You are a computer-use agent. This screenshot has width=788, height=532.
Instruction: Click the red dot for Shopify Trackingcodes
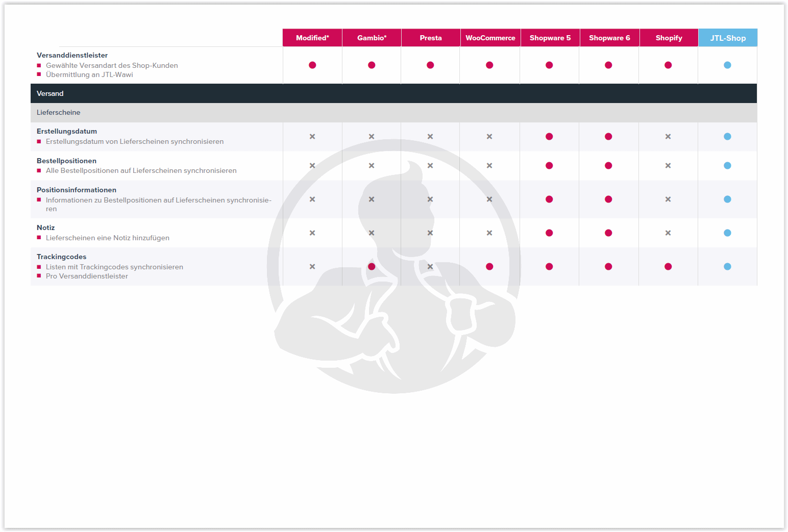(668, 267)
